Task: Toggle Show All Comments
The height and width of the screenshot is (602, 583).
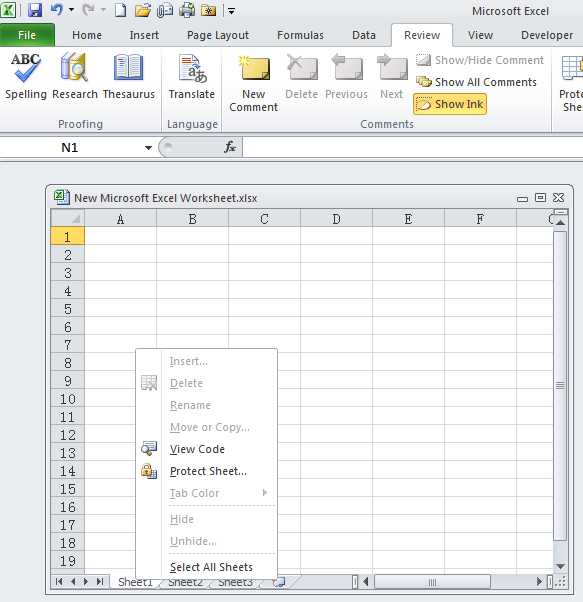Action: click(476, 82)
